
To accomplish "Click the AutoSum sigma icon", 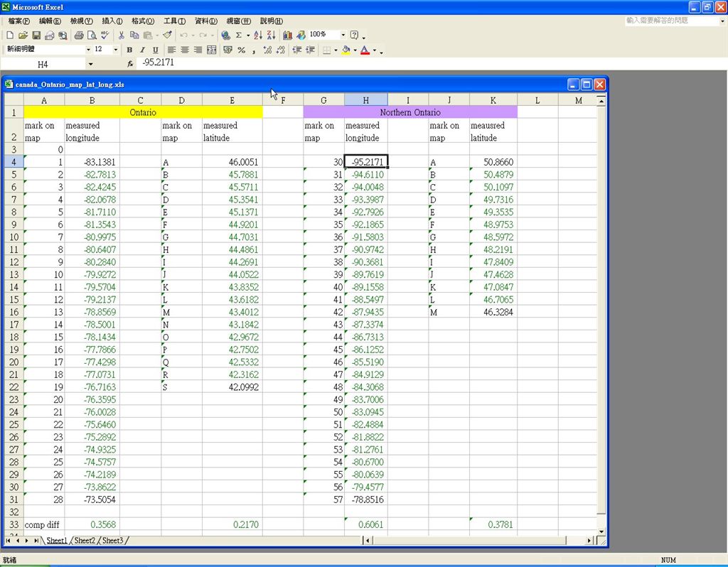I will [239, 36].
